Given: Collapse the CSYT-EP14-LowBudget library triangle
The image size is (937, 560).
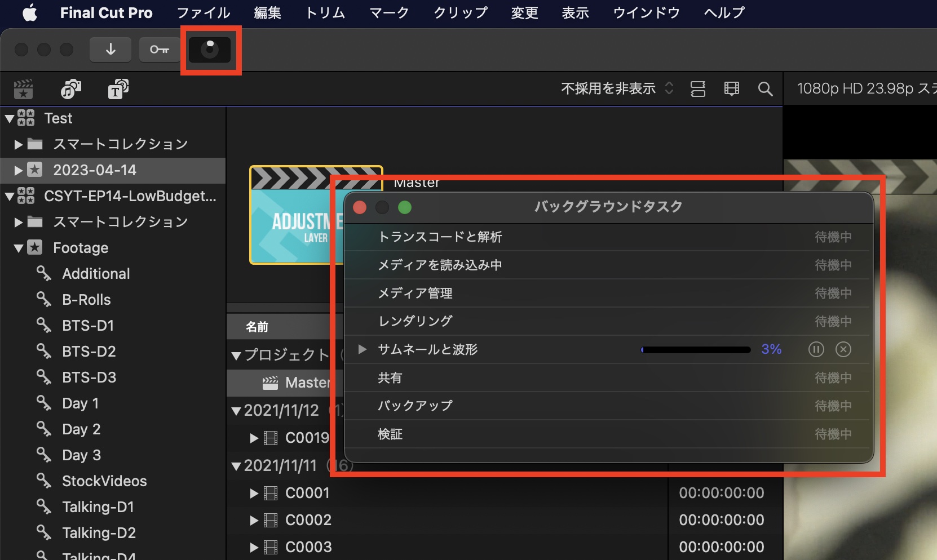Looking at the screenshot, I should pyautogui.click(x=9, y=196).
